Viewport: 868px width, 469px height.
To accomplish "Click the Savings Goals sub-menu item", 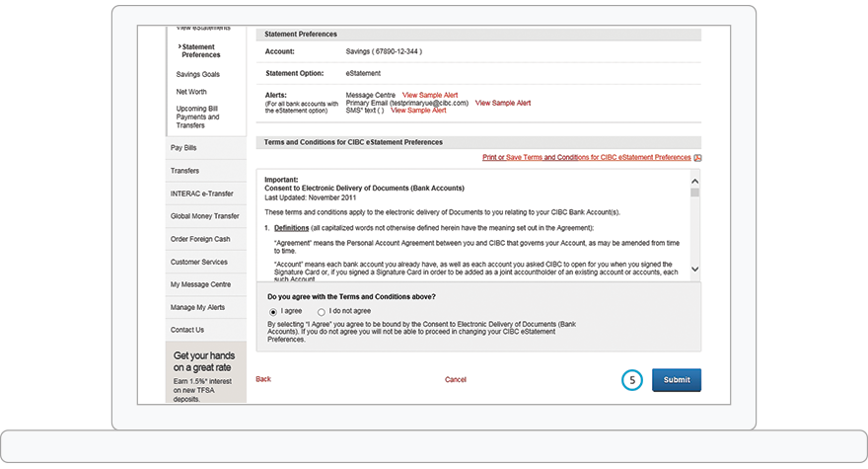I will (198, 74).
